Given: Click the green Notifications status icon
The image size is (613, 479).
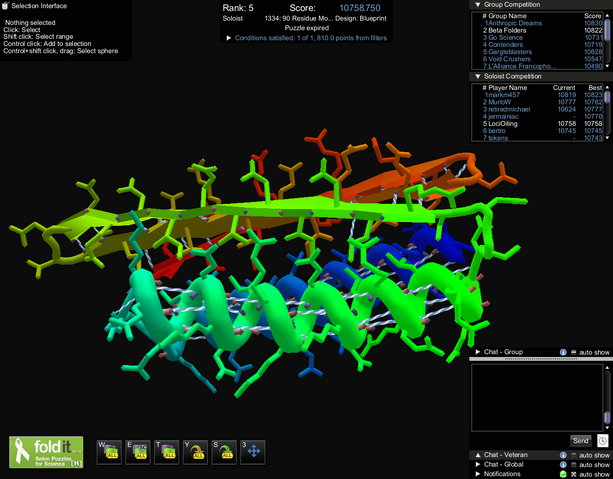Looking at the screenshot, I should coord(563,474).
